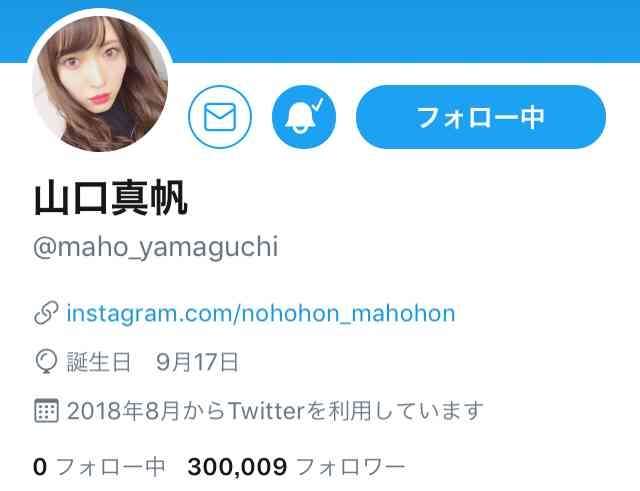Click the フォロー中 following button

pos(481,117)
